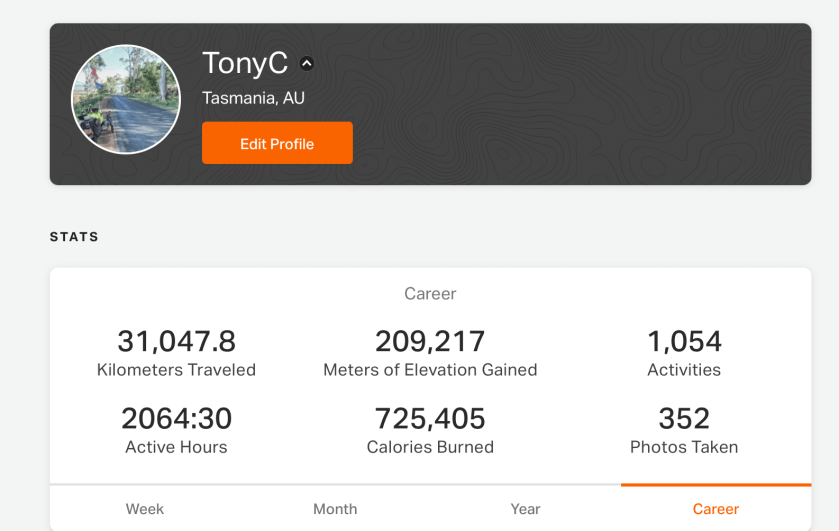Click the orange Edit Profile button
This screenshot has height=531, width=839.
point(277,143)
